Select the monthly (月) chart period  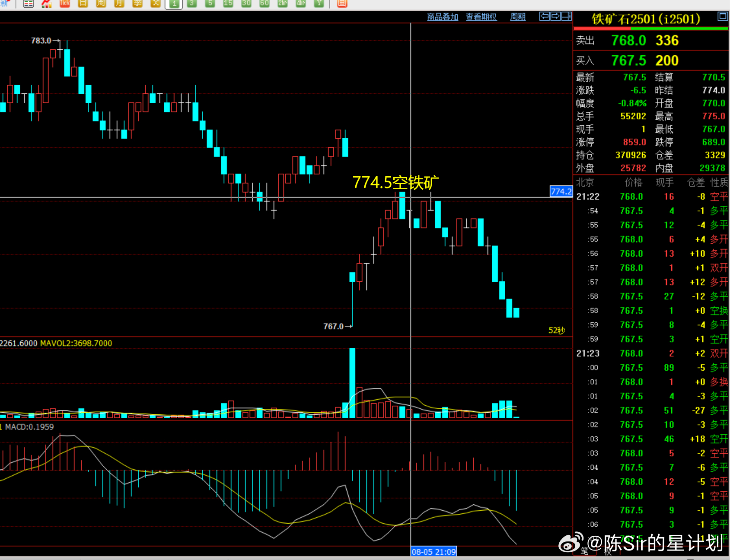(x=119, y=3)
